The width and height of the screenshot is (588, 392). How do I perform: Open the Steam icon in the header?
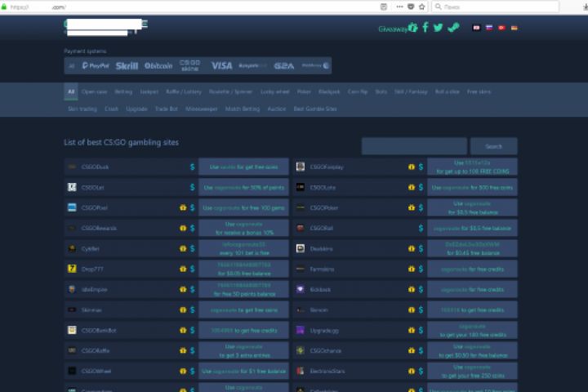[453, 28]
